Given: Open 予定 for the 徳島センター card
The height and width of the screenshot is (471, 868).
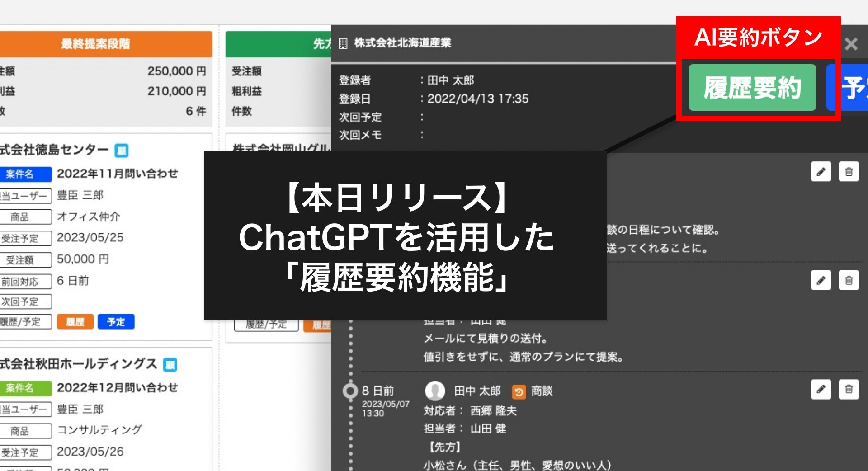Looking at the screenshot, I should tap(116, 322).
